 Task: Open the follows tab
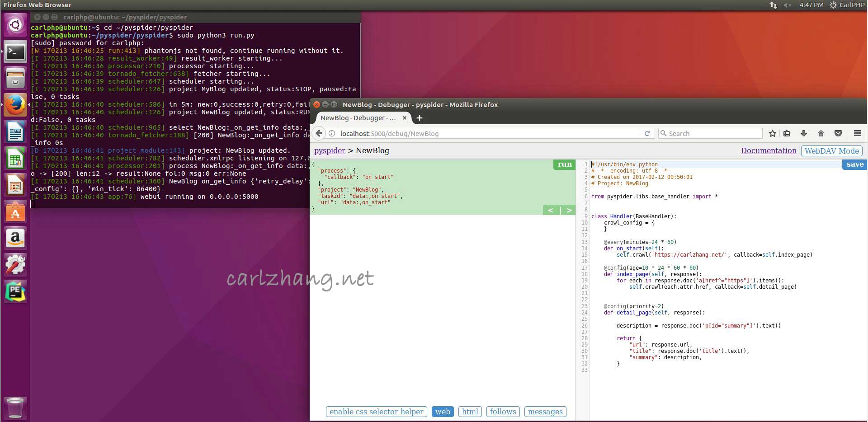coord(503,412)
